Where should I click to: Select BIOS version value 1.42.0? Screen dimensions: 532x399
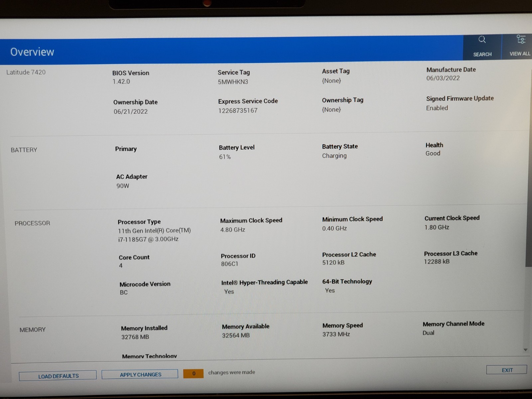click(x=121, y=81)
